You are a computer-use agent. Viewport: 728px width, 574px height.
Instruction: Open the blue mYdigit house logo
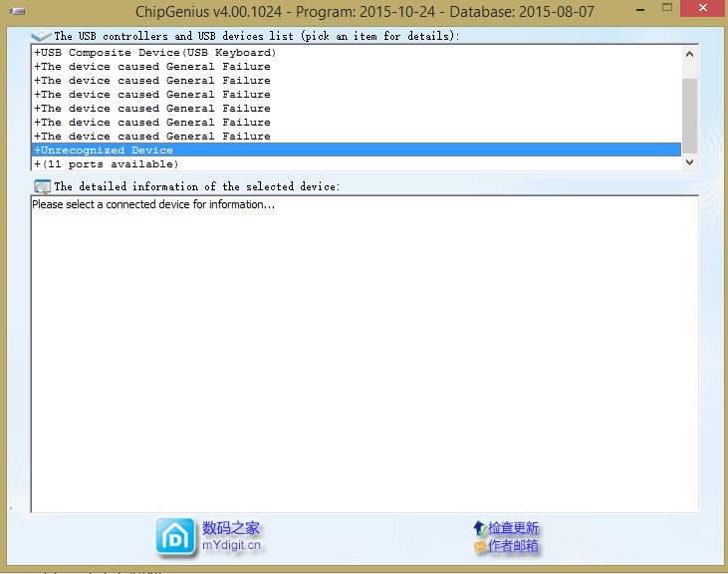point(175,537)
